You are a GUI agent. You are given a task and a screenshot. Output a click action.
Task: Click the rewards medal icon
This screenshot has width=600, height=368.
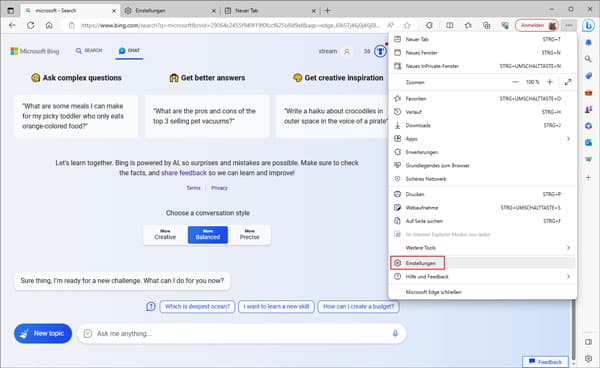click(x=380, y=51)
